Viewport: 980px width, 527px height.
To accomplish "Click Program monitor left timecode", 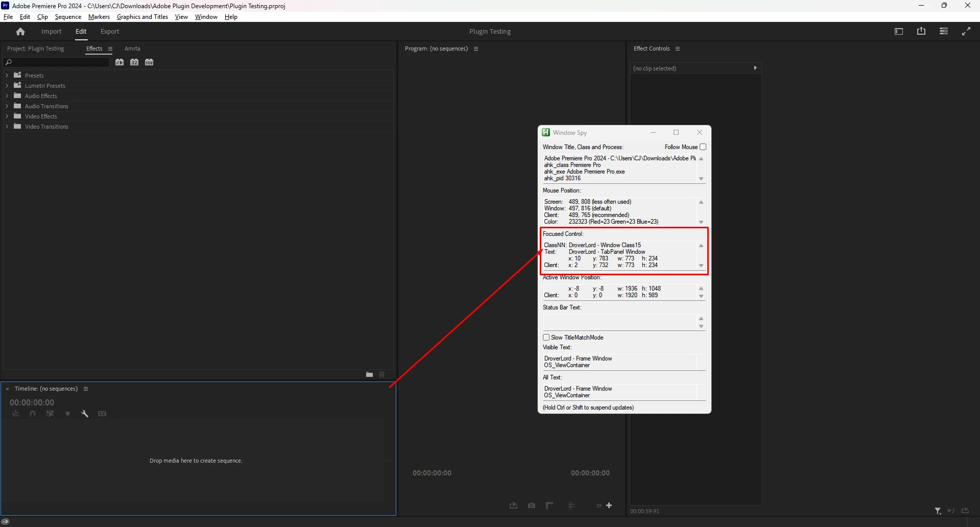I will (x=432, y=473).
